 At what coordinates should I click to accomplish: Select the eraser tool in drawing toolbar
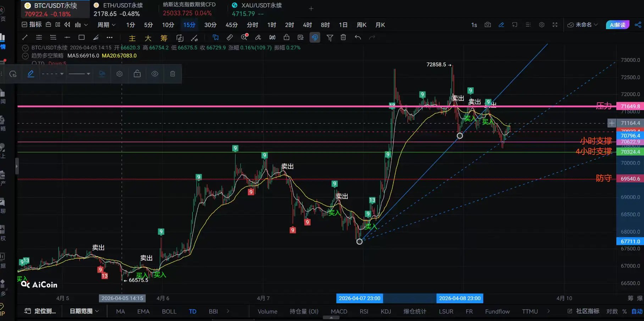tap(258, 37)
